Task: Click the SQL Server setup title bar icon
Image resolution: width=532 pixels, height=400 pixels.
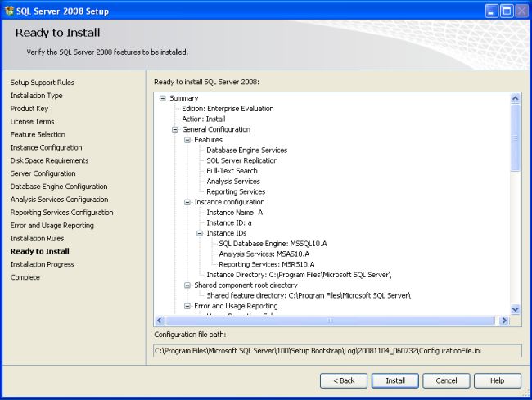Action: pyautogui.click(x=9, y=11)
